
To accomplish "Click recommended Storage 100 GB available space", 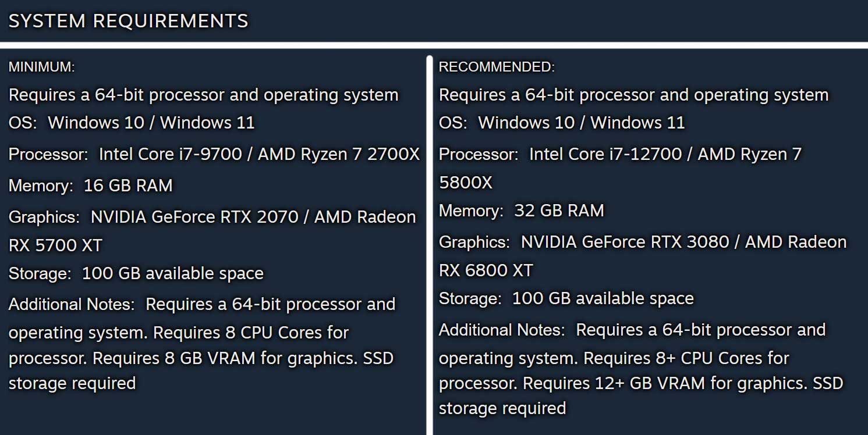I will pyautogui.click(x=566, y=299).
